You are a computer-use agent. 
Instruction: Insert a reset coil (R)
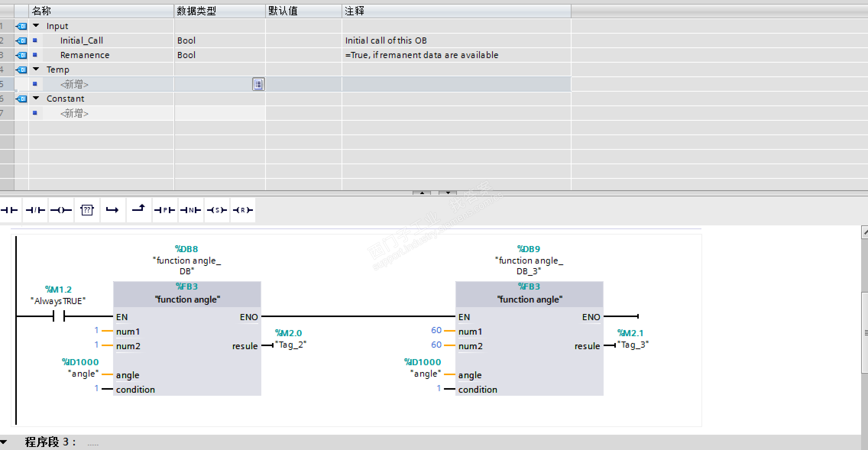tap(243, 210)
